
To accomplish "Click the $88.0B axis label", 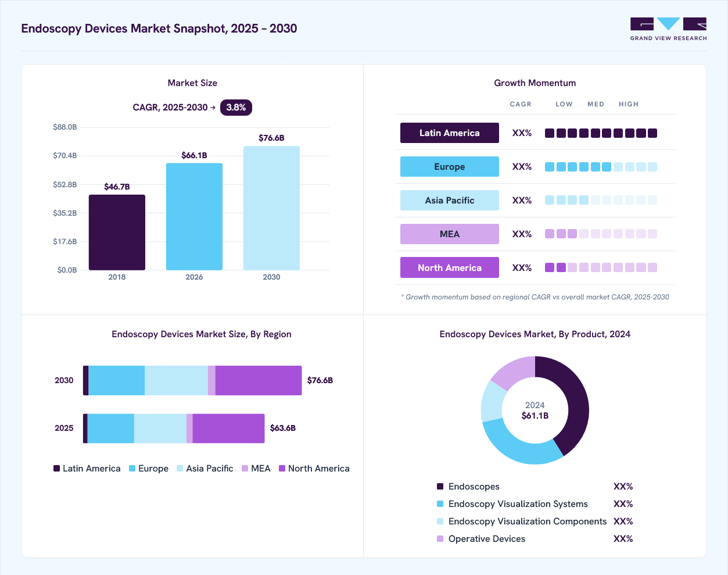I will click(65, 127).
